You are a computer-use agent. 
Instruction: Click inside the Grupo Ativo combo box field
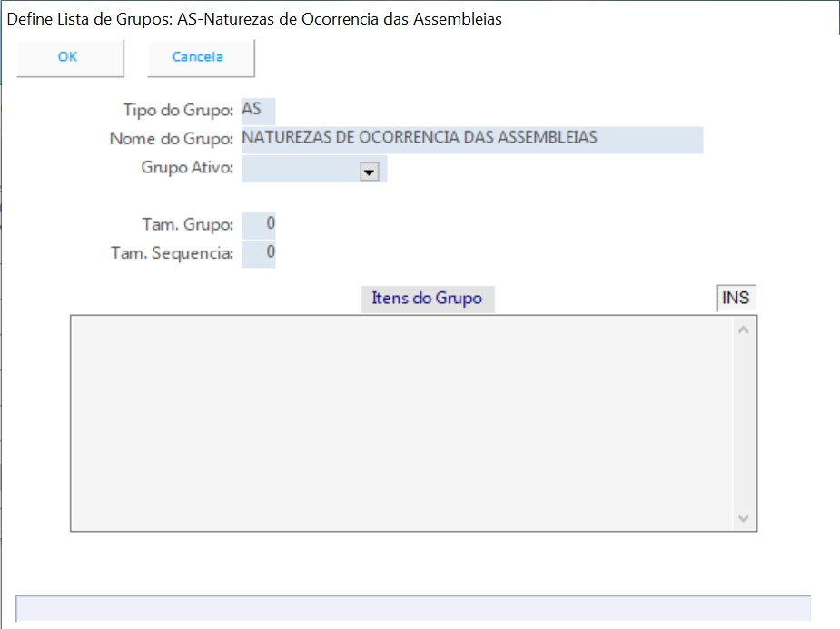[300, 170]
